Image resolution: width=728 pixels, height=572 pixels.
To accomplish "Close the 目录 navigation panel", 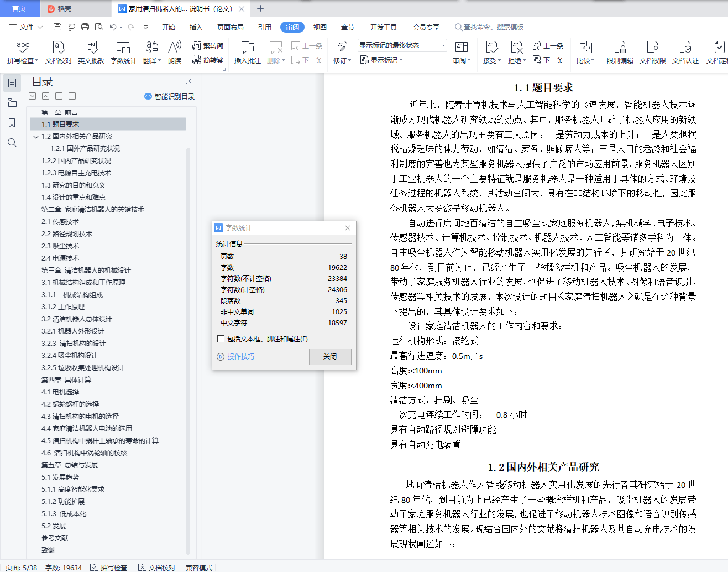I will point(188,81).
